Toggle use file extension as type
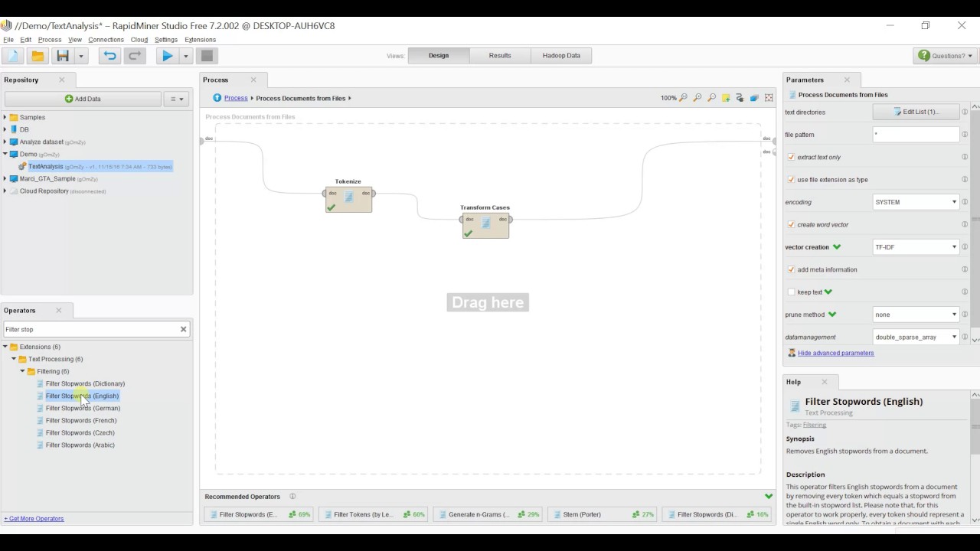This screenshot has height=551, width=980. [x=791, y=180]
